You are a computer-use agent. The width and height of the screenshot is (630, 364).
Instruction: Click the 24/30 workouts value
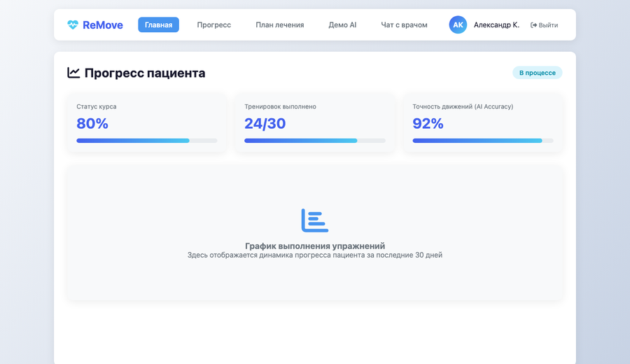[265, 123]
